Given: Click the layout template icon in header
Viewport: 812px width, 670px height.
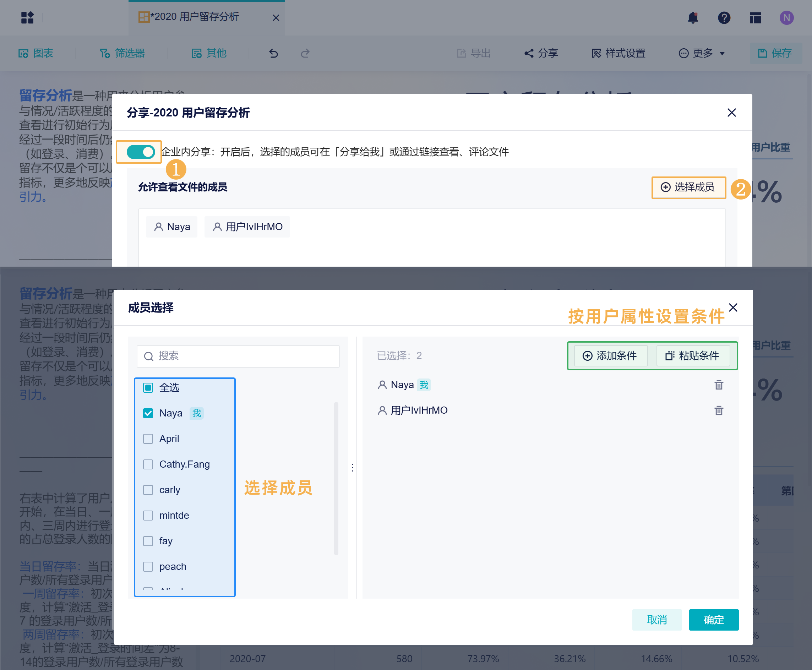Looking at the screenshot, I should pyautogui.click(x=755, y=18).
